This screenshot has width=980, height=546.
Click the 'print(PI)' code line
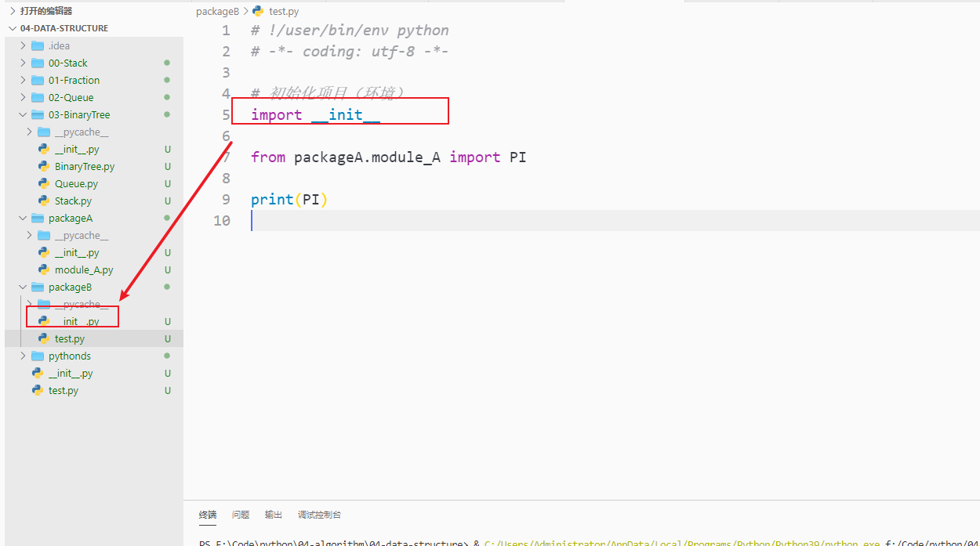click(289, 200)
